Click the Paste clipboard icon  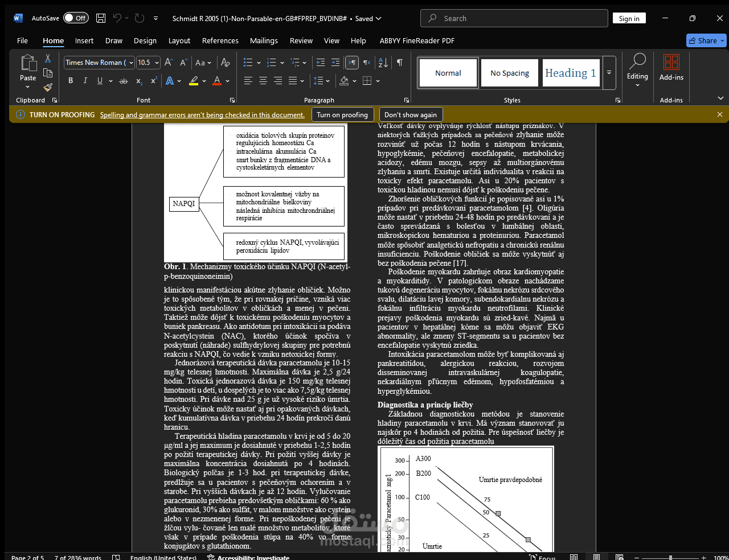point(28,63)
